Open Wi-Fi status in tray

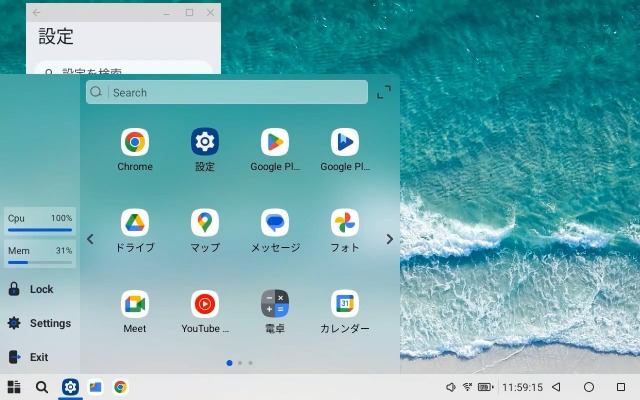tap(467, 387)
